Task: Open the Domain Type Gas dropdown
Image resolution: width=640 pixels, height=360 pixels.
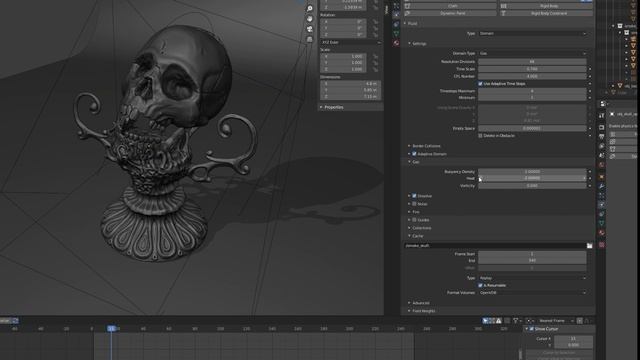Action: point(532,53)
